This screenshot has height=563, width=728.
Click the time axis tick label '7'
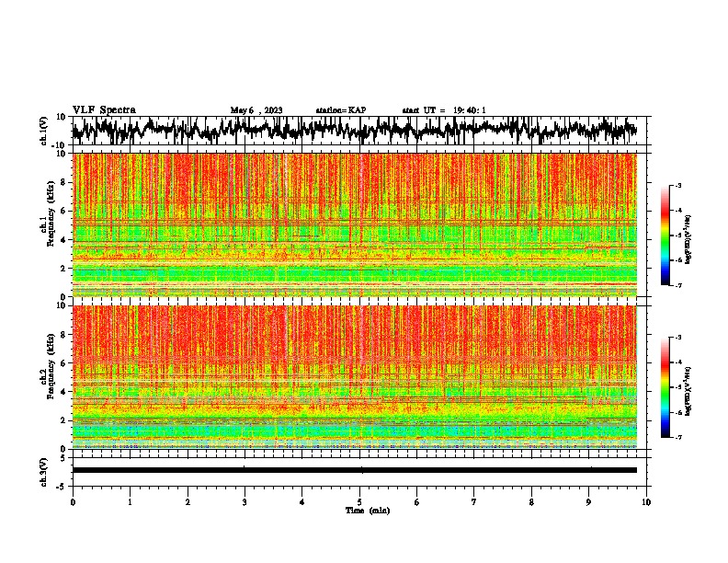(474, 502)
